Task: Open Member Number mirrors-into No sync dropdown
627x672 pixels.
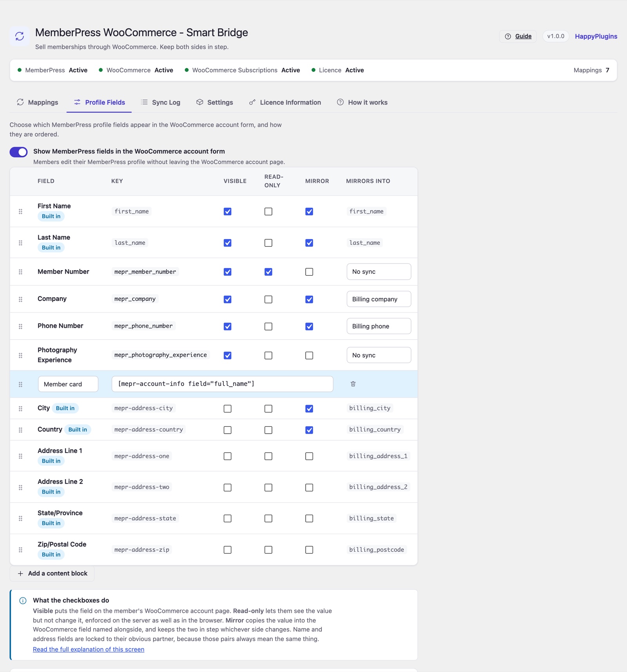Action: point(379,272)
